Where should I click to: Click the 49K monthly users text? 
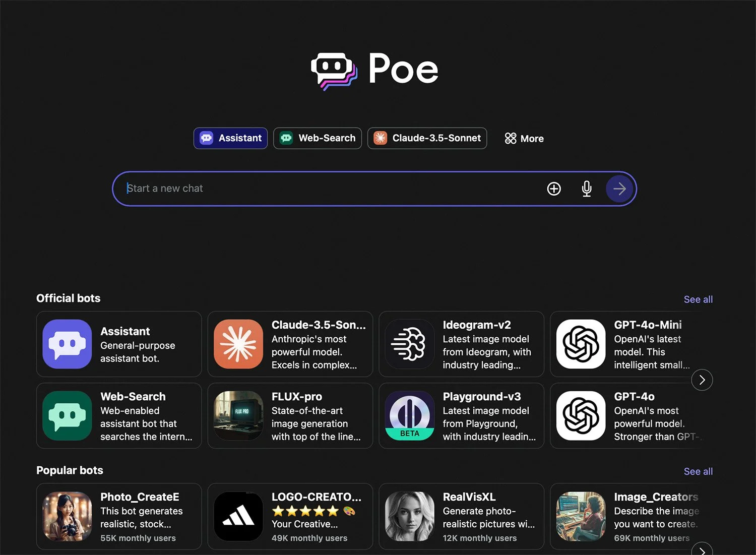(309, 538)
